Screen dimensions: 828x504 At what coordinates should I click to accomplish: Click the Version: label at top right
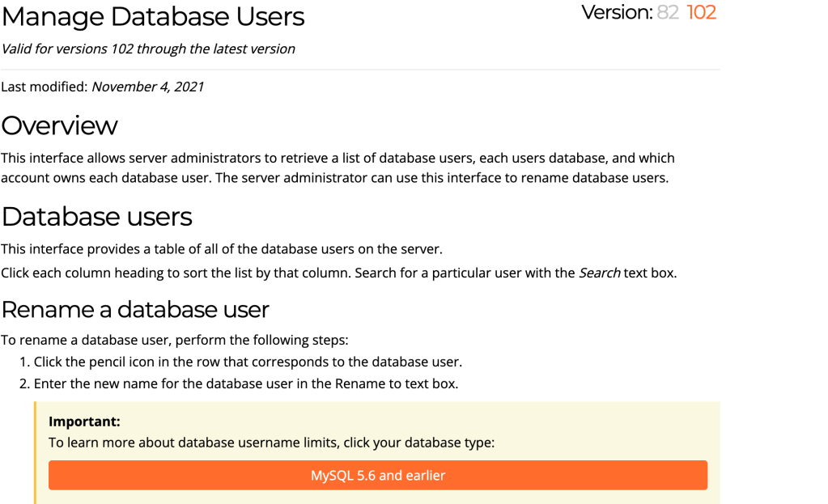(x=617, y=13)
